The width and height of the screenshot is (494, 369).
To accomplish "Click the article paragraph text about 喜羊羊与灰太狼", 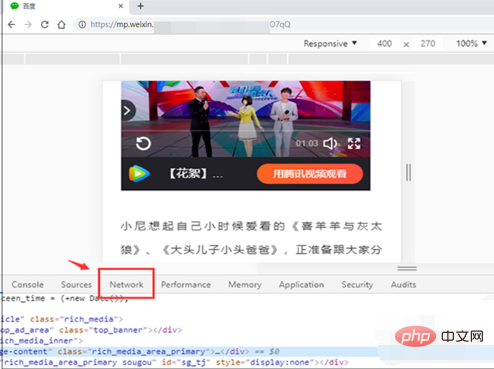I will click(x=252, y=238).
